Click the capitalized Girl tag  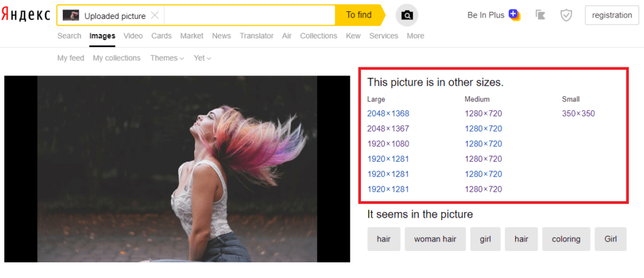(611, 239)
